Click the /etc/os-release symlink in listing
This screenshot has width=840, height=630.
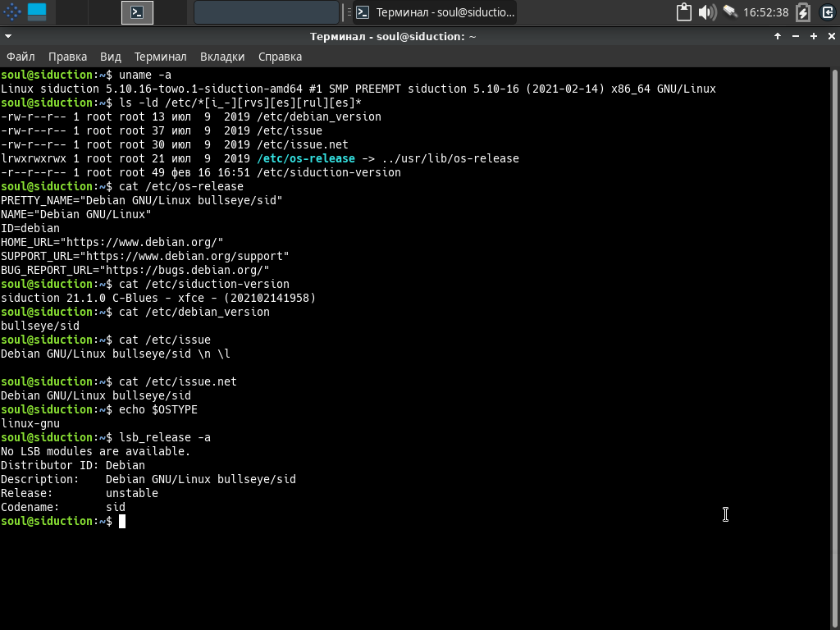[306, 158]
